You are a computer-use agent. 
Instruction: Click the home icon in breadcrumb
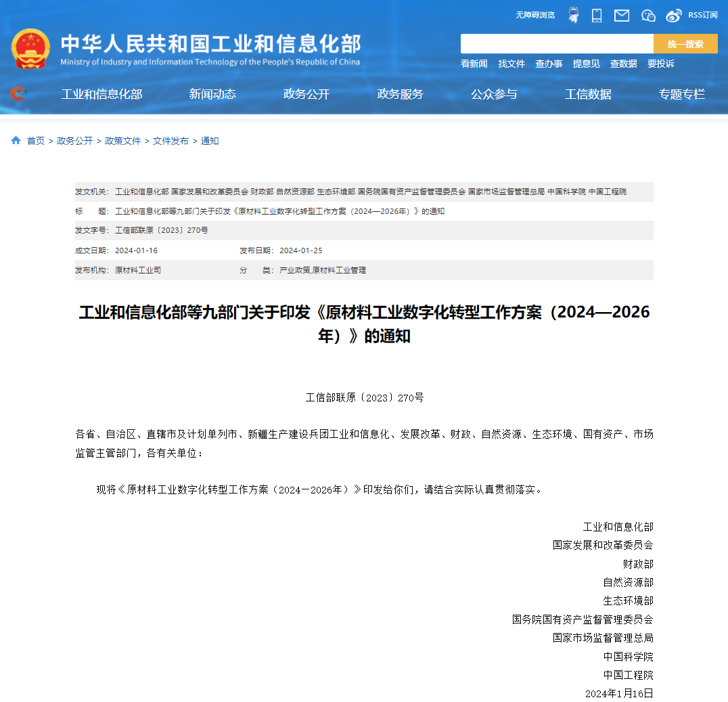tap(16, 141)
